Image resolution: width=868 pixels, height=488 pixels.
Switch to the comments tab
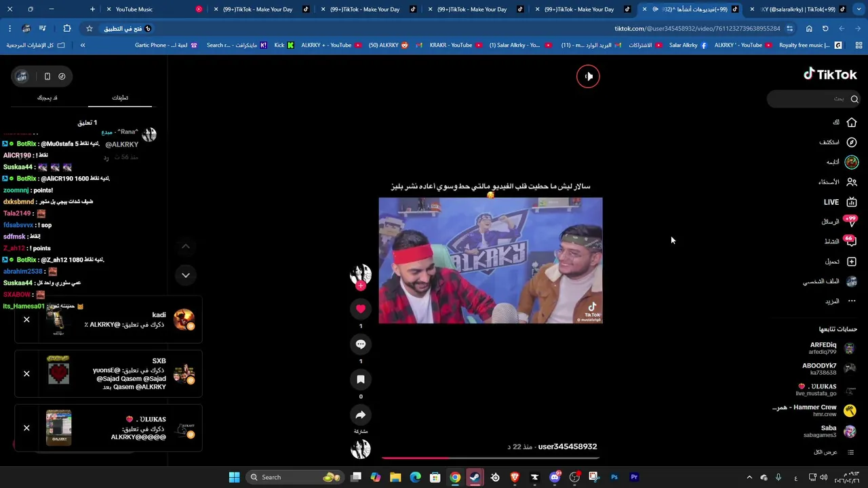[120, 98]
